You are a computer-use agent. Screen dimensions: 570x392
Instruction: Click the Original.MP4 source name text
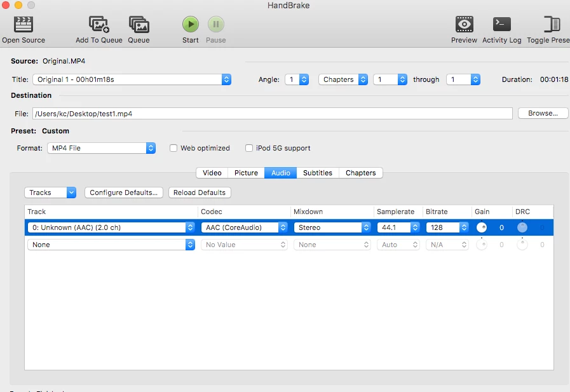click(64, 61)
